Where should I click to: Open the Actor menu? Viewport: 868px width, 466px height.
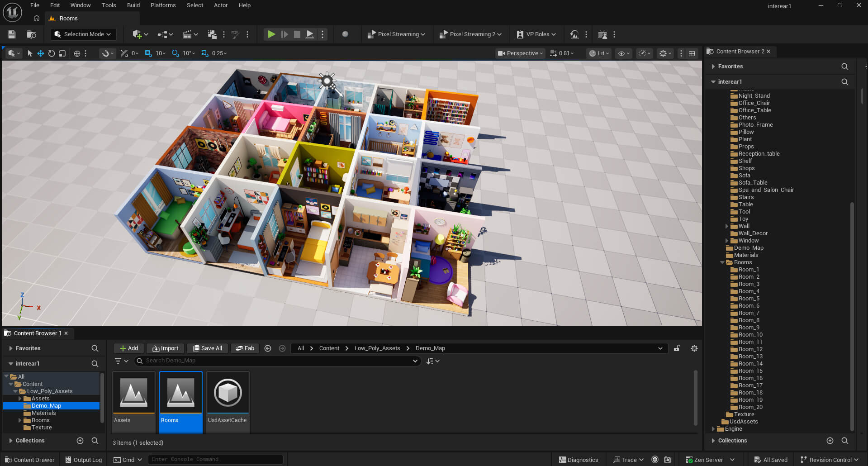tap(221, 5)
